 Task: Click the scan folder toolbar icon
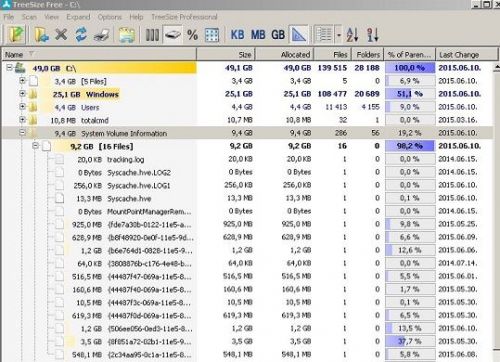click(x=17, y=35)
